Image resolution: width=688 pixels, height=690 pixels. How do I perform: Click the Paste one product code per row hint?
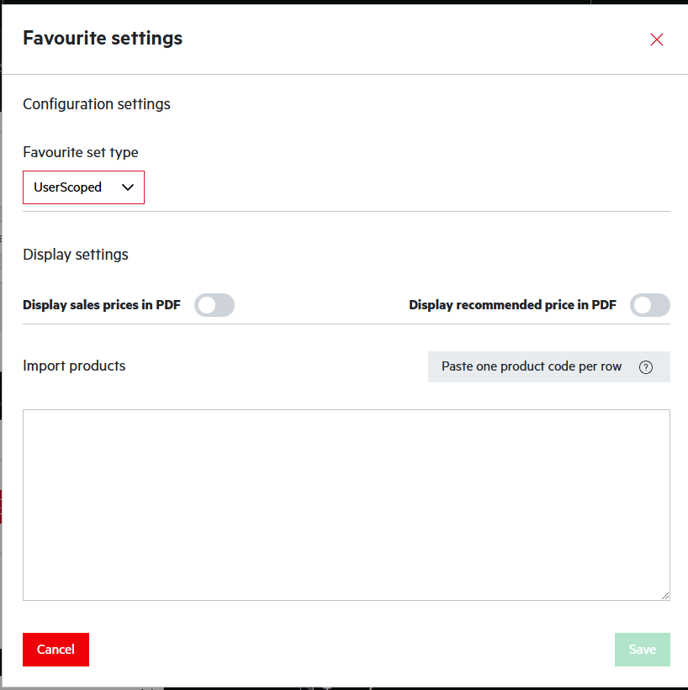point(532,367)
